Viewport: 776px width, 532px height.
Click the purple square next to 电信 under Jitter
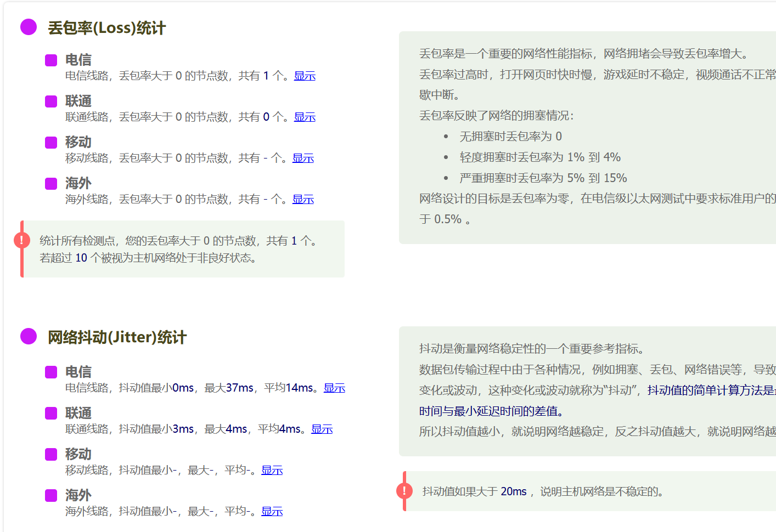51,372
